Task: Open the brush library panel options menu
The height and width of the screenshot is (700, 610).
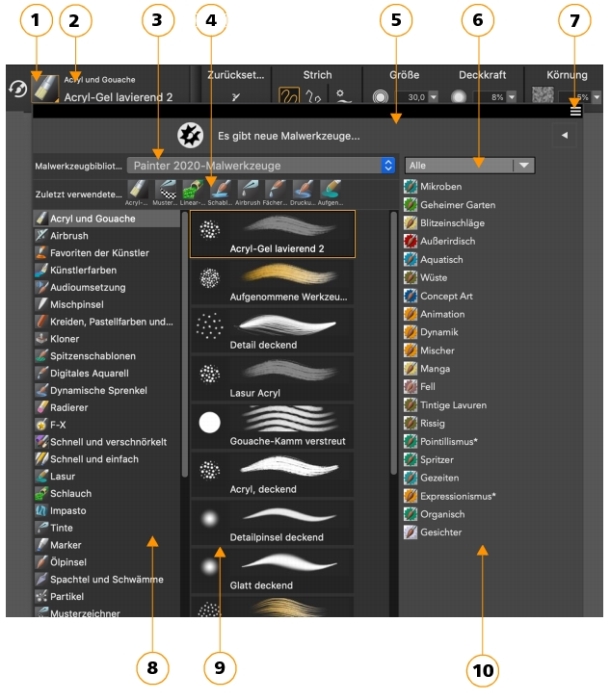Action: click(575, 111)
